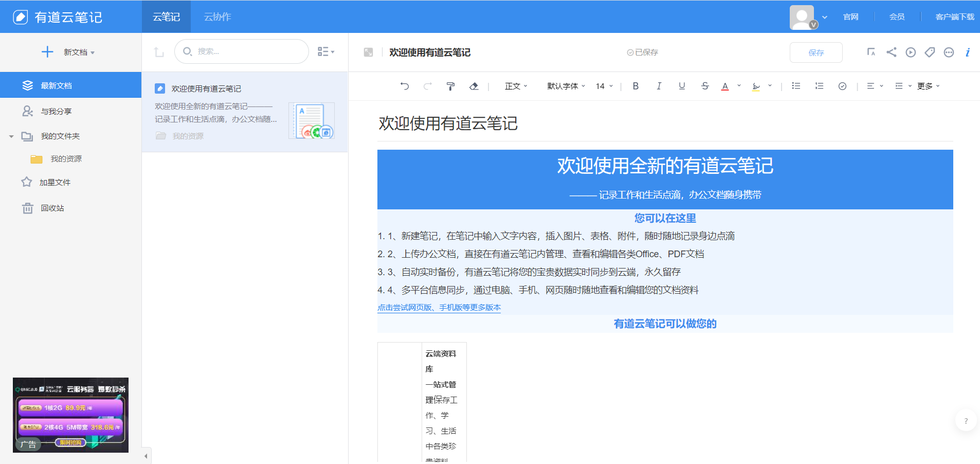Add a tag to the note

(x=930, y=52)
